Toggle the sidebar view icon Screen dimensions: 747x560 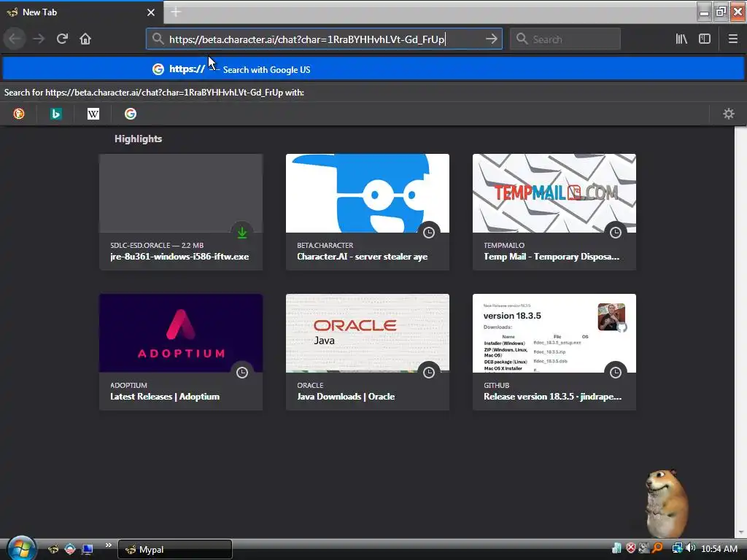[705, 39]
